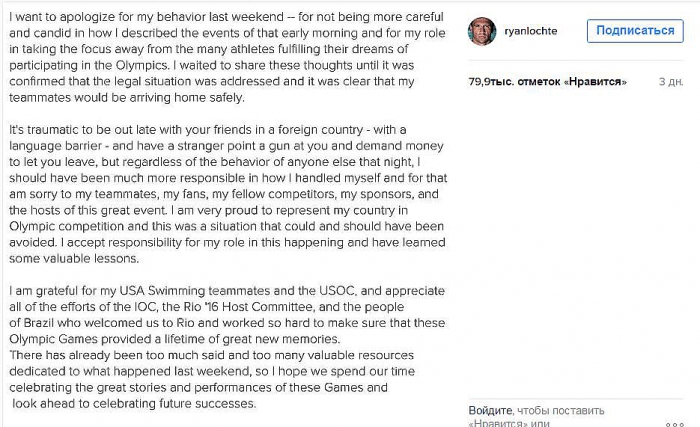The height and width of the screenshot is (427, 700).
Task: Click the Войдите login link
Action: [x=492, y=410]
